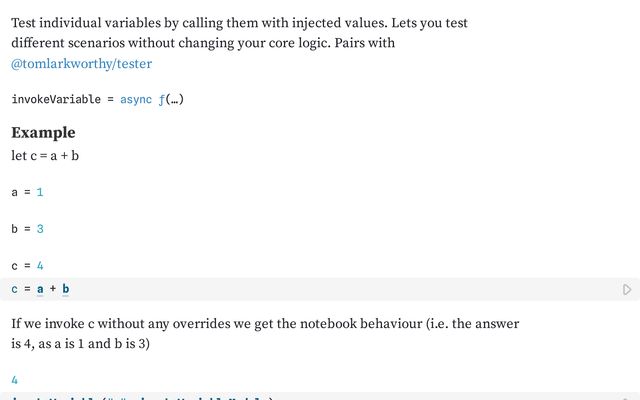Screen dimensions: 640x400
Task: Click the a = 1 cell output
Action: click(27, 191)
